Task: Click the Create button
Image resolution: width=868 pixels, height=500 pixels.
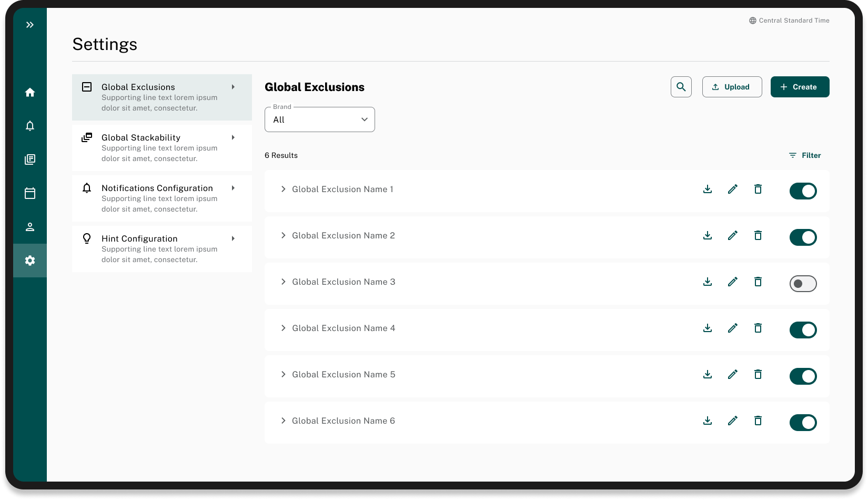Action: click(x=800, y=87)
